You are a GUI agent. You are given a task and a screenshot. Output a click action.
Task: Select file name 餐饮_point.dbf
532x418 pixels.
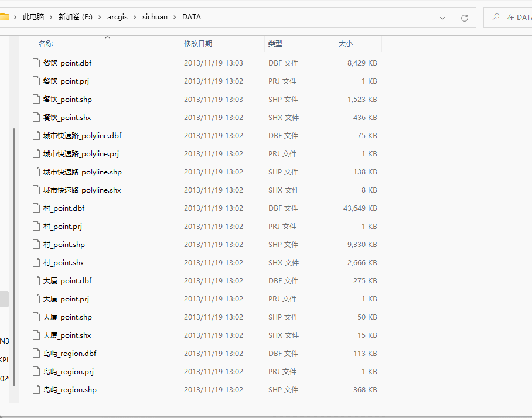67,63
